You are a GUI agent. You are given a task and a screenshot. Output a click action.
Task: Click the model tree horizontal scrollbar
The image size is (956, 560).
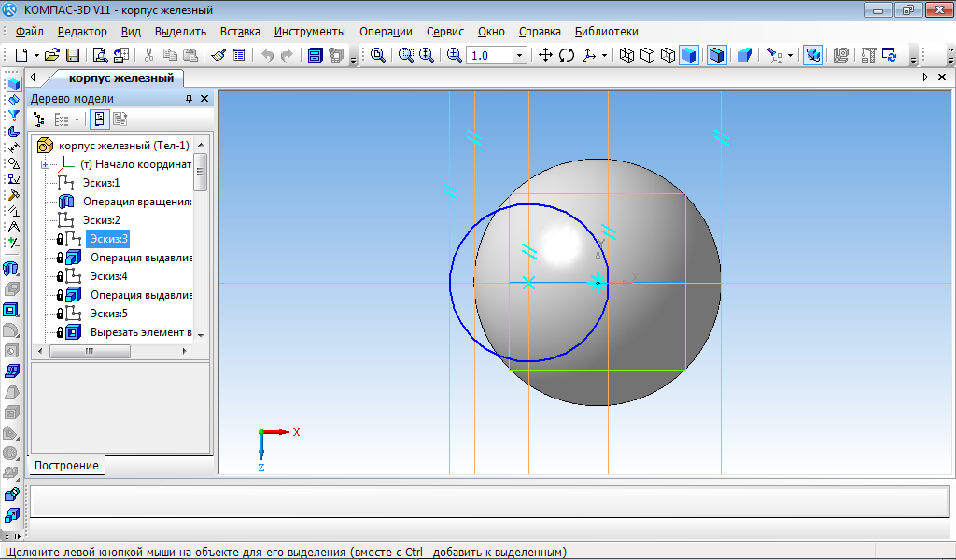tap(90, 351)
